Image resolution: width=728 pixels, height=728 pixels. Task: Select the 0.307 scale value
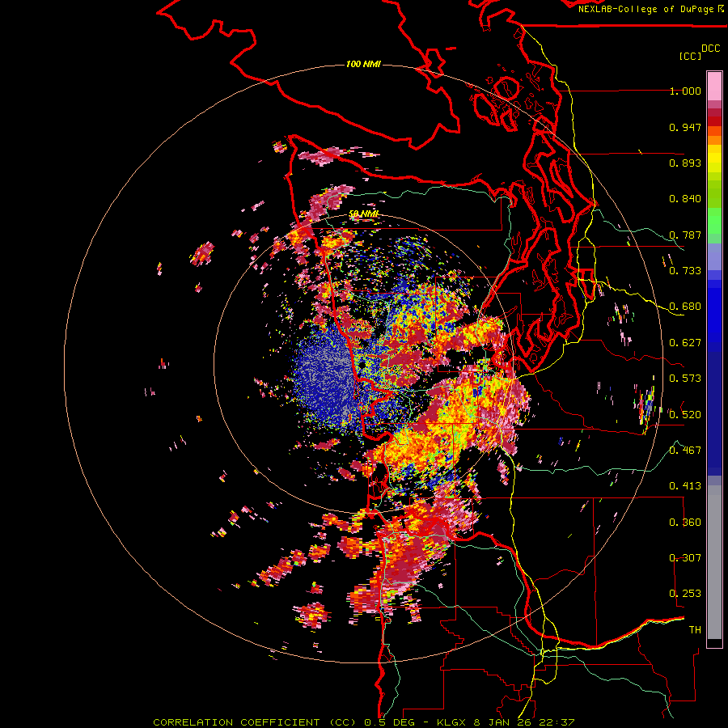point(685,557)
